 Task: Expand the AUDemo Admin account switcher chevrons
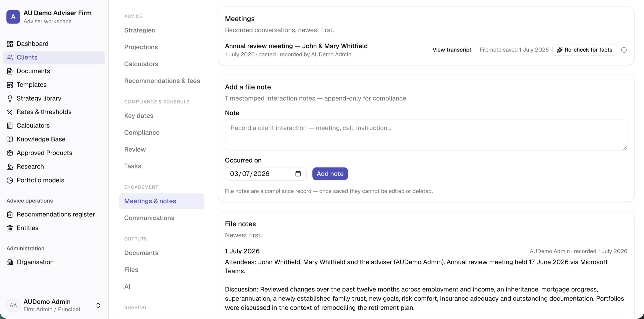click(x=98, y=305)
